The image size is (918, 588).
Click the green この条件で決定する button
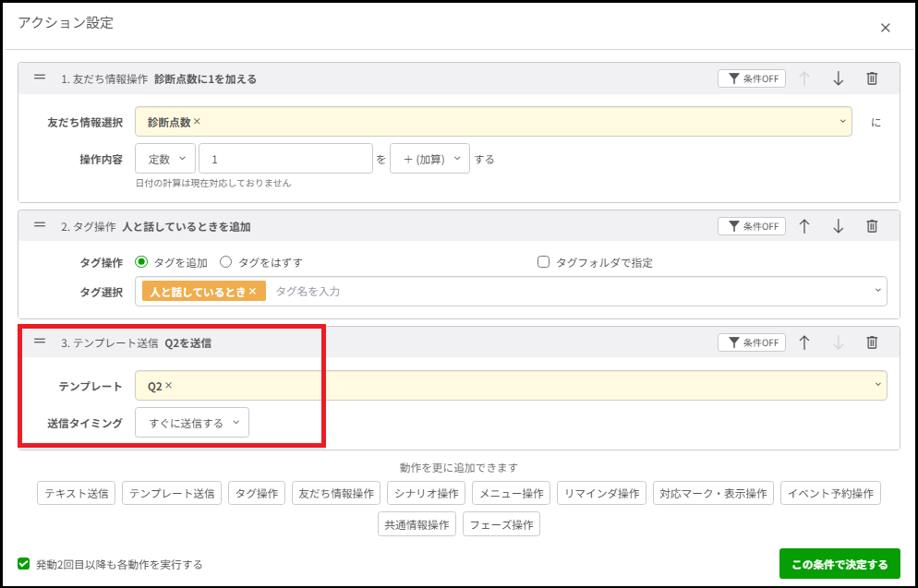coord(839,564)
